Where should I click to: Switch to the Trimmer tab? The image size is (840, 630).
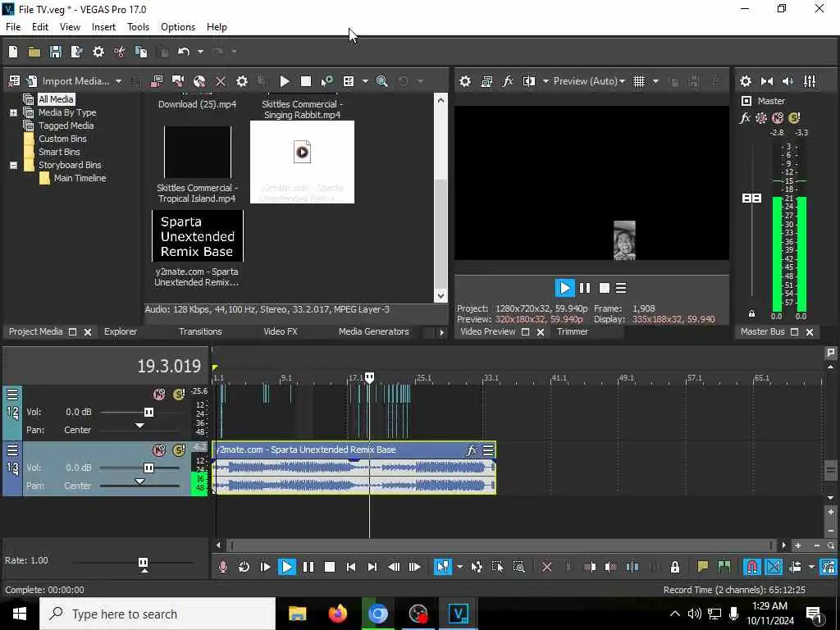pos(572,331)
